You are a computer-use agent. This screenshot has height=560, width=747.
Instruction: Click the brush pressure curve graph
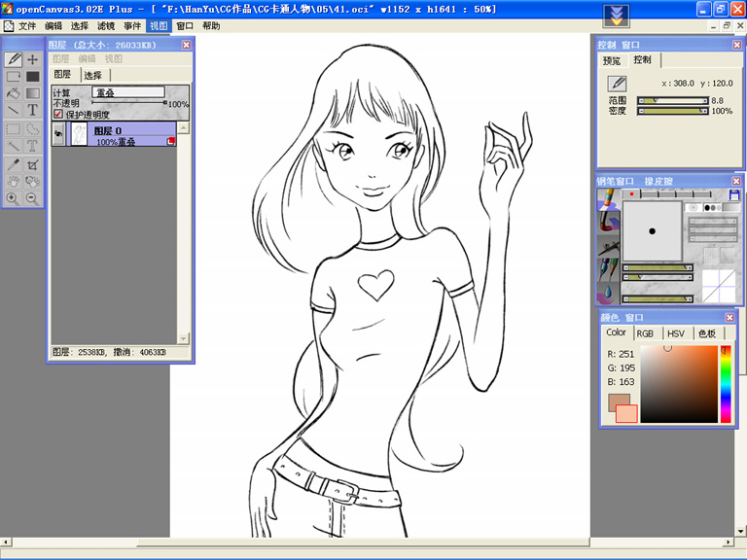tap(719, 286)
